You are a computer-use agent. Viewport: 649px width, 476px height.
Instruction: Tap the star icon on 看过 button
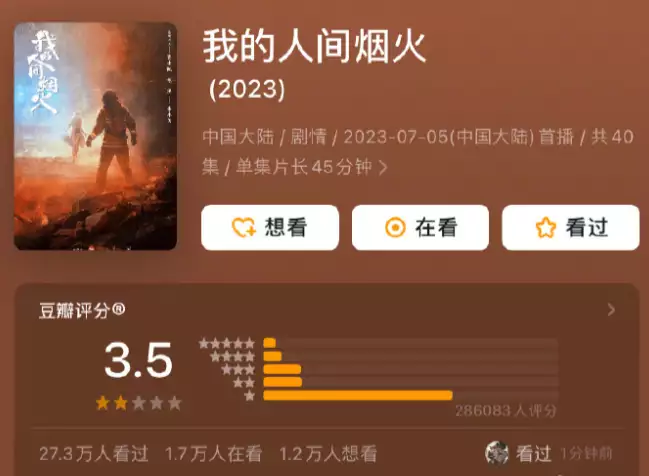pos(546,228)
